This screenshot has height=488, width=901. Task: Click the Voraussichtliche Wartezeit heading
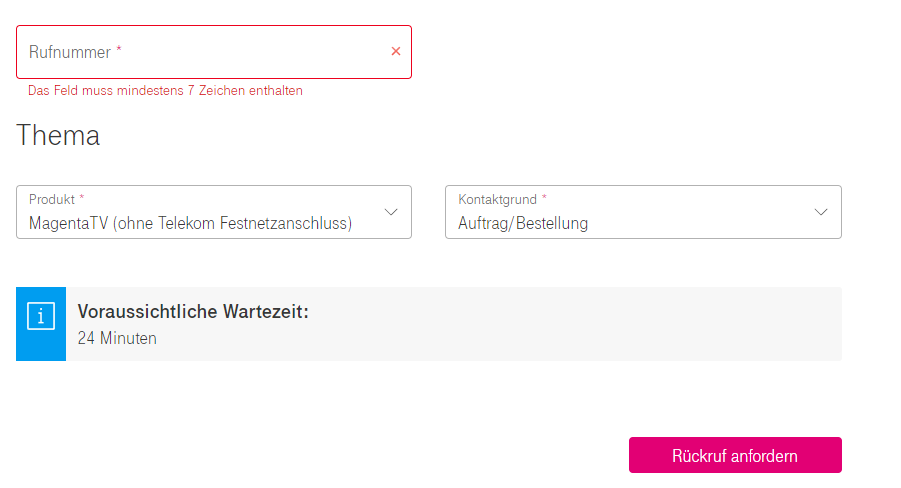click(x=193, y=312)
